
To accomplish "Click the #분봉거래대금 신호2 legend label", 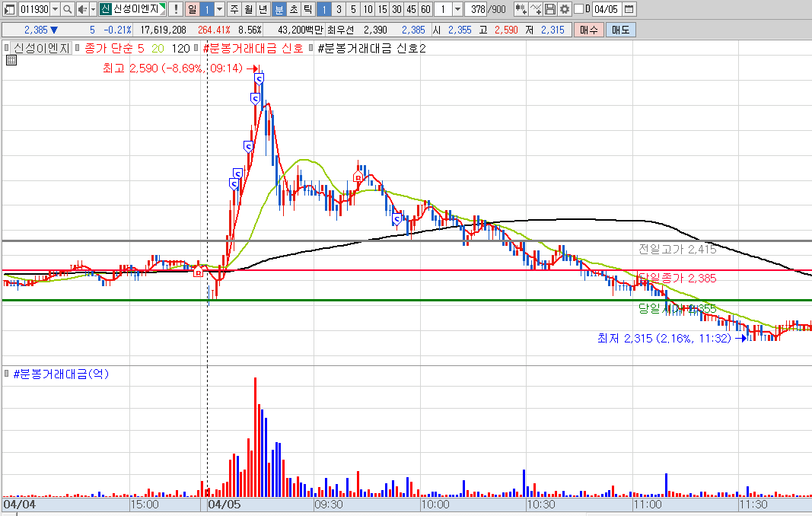I will (372, 48).
